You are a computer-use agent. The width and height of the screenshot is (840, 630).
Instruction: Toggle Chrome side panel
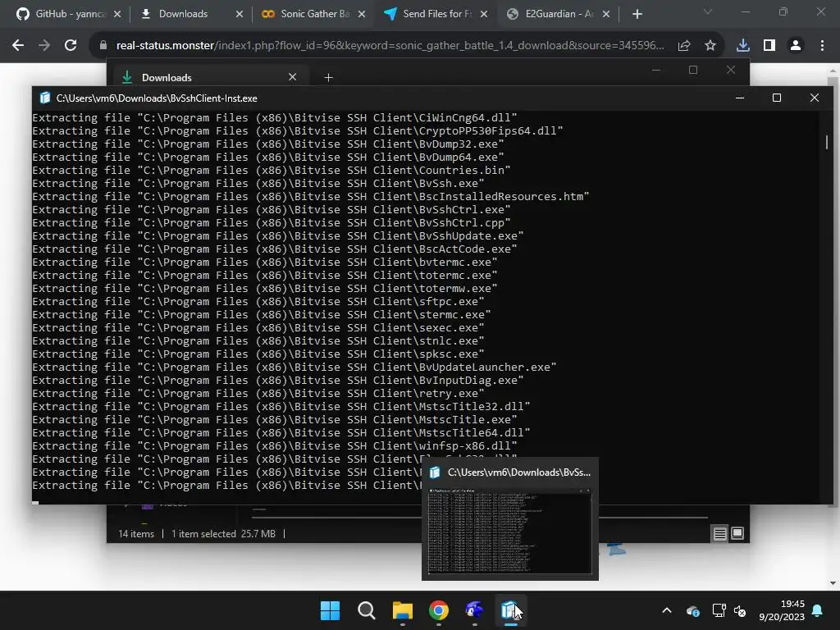coord(769,46)
